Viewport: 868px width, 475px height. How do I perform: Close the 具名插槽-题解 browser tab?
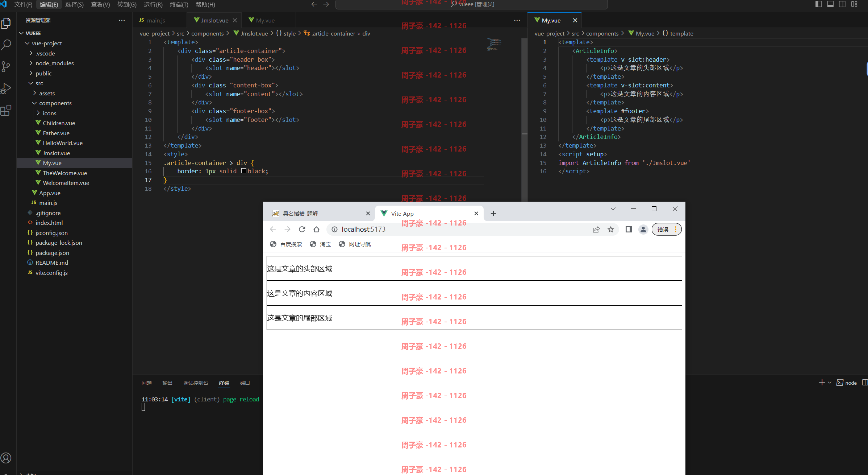(368, 214)
